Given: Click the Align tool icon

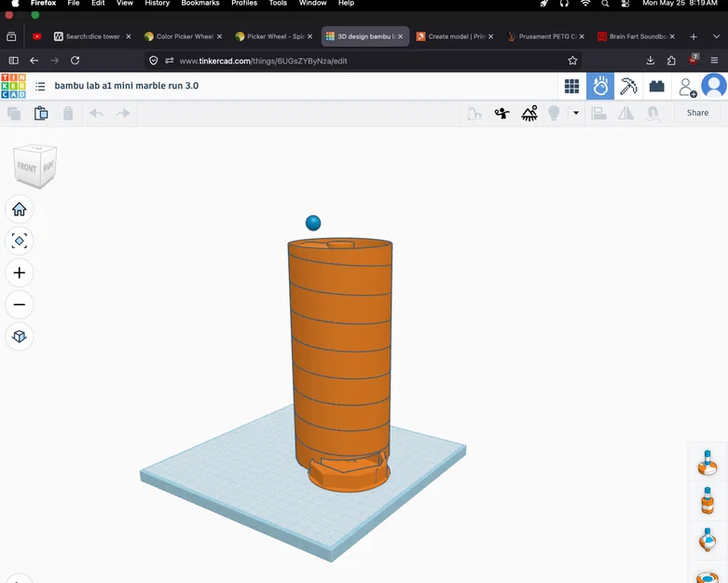Looking at the screenshot, I should click(599, 113).
